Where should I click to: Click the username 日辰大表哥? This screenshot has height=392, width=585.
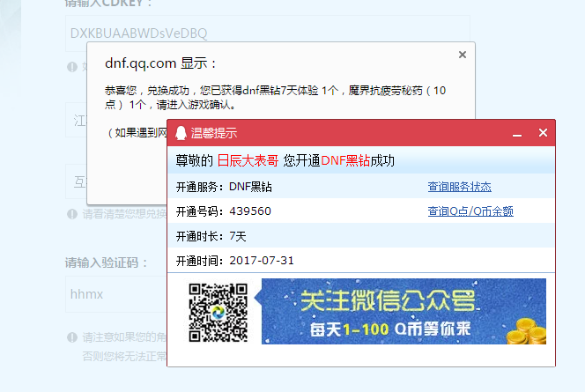pos(248,160)
